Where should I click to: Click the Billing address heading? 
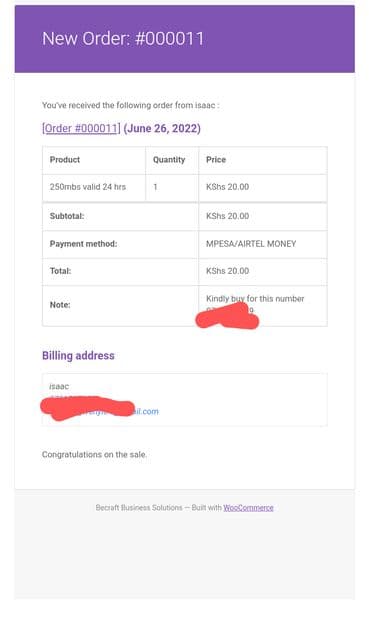click(x=78, y=356)
